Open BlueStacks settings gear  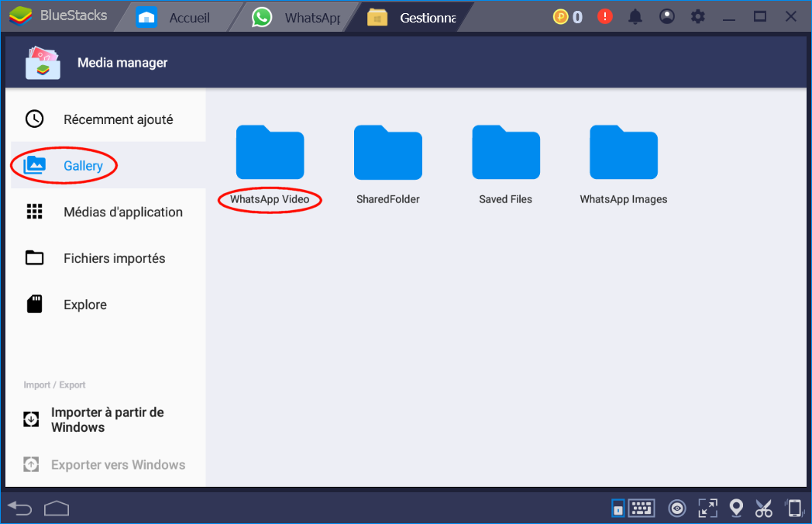point(698,16)
